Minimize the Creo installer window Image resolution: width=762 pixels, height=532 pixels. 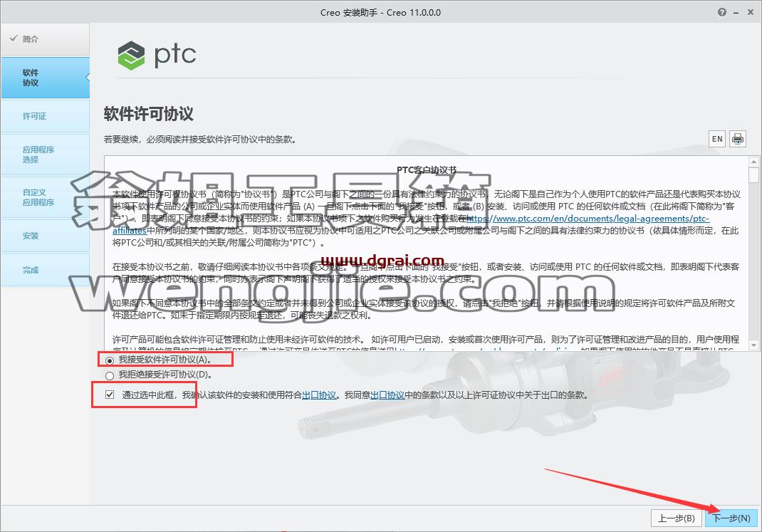737,13
